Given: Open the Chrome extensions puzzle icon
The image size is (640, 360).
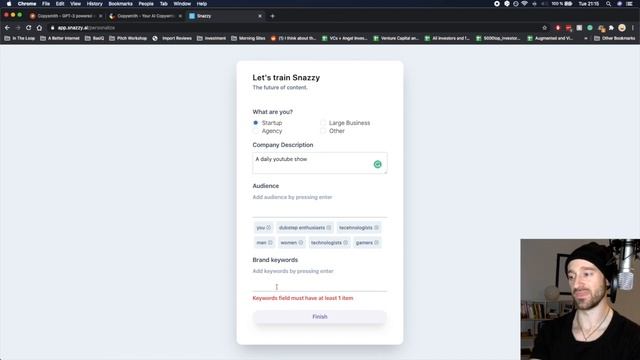Looking at the screenshot, I should (611, 28).
